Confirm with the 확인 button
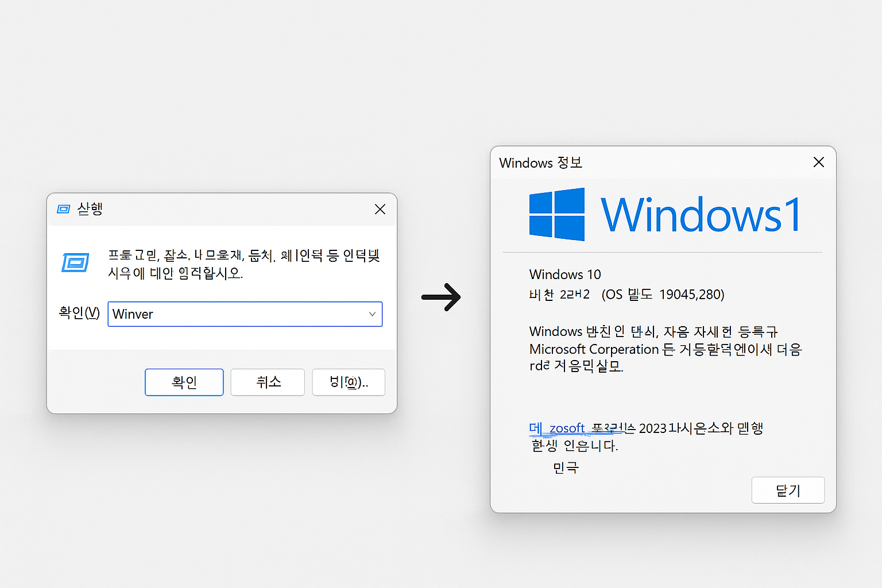The image size is (882, 588). [x=184, y=382]
